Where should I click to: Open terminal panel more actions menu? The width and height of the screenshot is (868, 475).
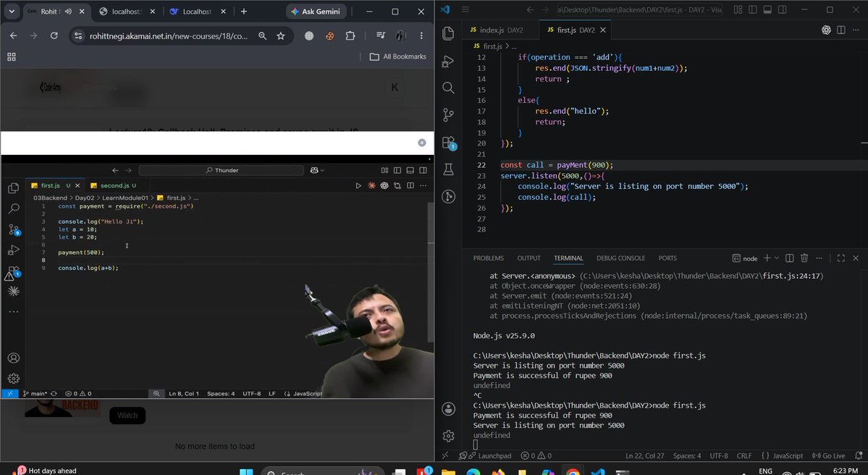pos(819,258)
